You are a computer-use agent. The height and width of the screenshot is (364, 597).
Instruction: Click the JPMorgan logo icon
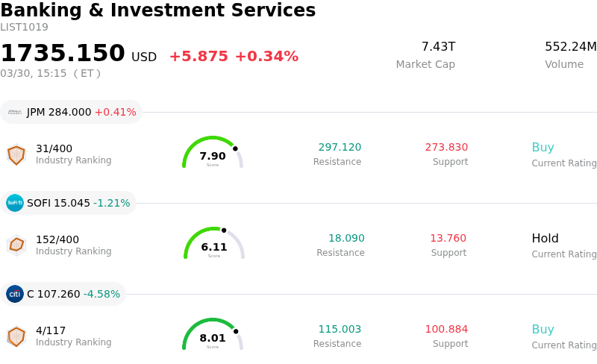tap(15, 112)
